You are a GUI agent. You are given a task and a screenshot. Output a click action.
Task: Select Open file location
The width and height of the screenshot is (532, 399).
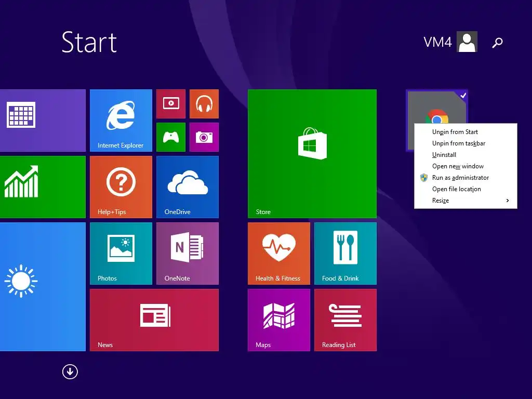tap(465, 189)
